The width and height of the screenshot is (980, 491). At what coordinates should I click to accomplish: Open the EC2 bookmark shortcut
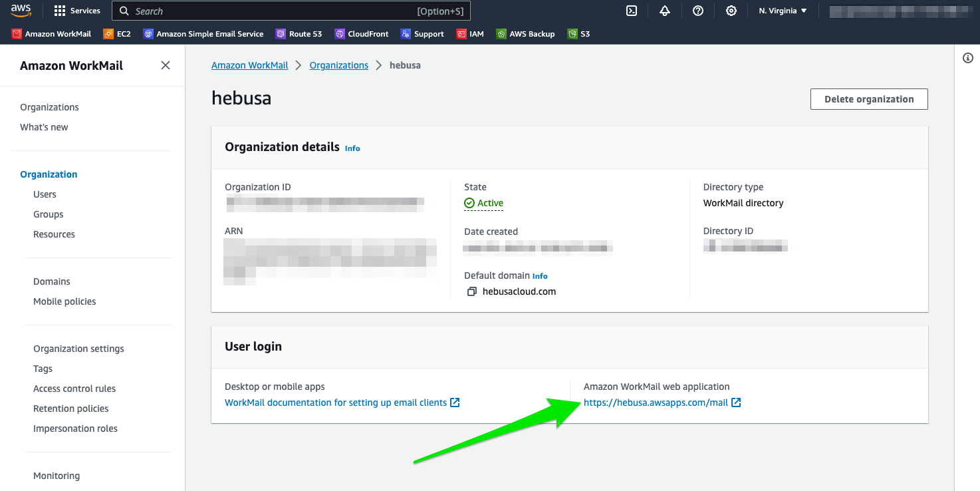[x=117, y=34]
